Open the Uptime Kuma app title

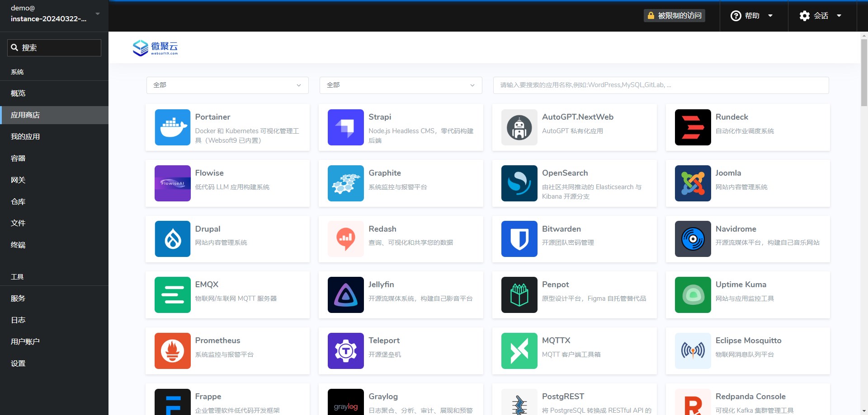(x=741, y=284)
